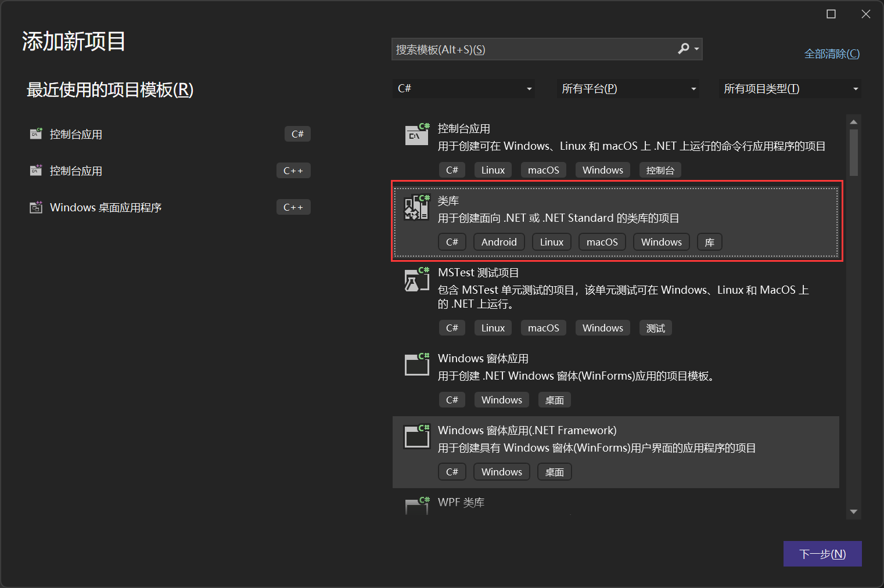Open the 所有平台 dropdown
Screen dimensions: 884x588
[x=628, y=88]
